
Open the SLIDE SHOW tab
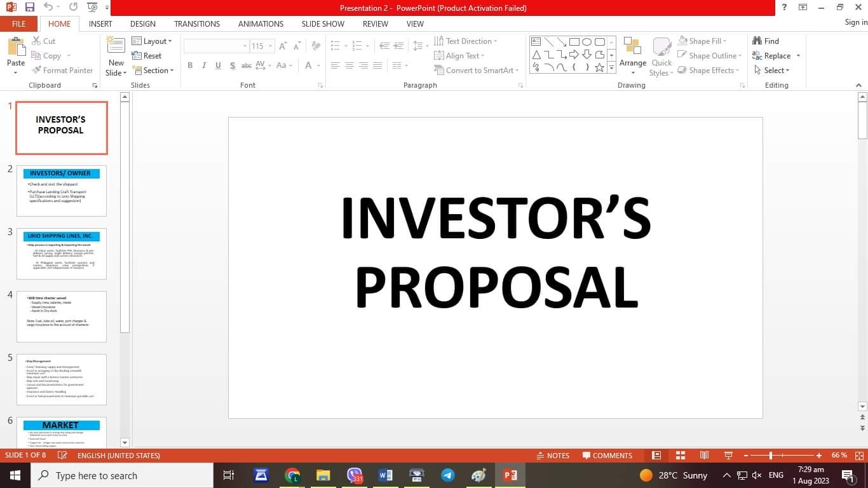[x=323, y=24]
